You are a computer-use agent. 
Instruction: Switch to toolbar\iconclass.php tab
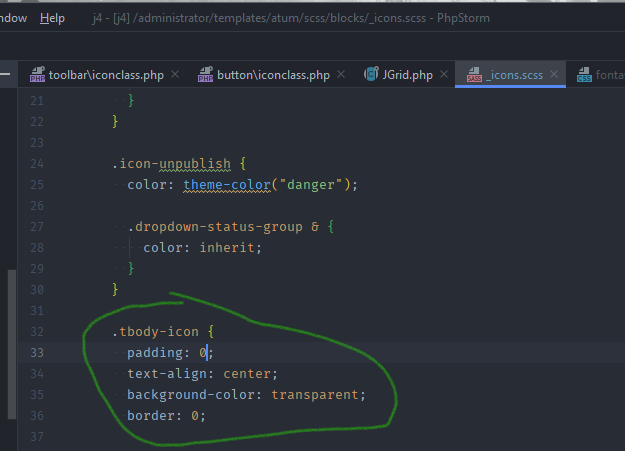coord(106,75)
